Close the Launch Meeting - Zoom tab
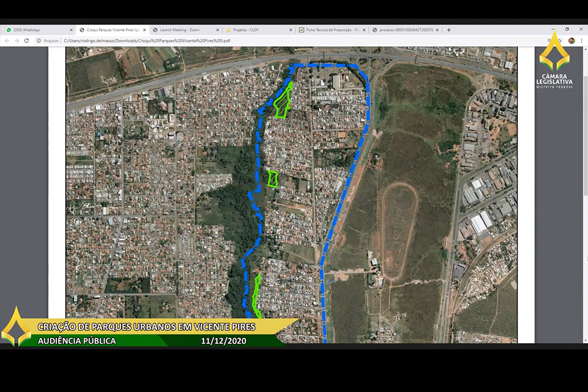The width and height of the screenshot is (588, 392). click(218, 29)
